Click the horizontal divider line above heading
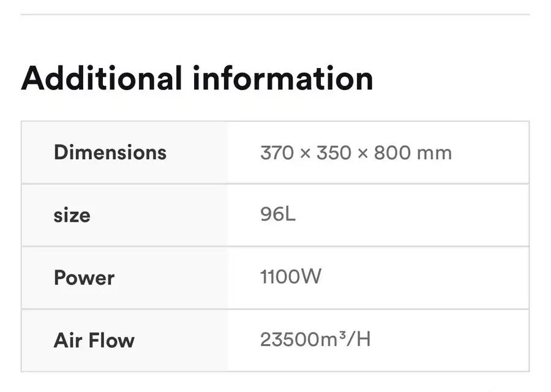 coord(275,14)
